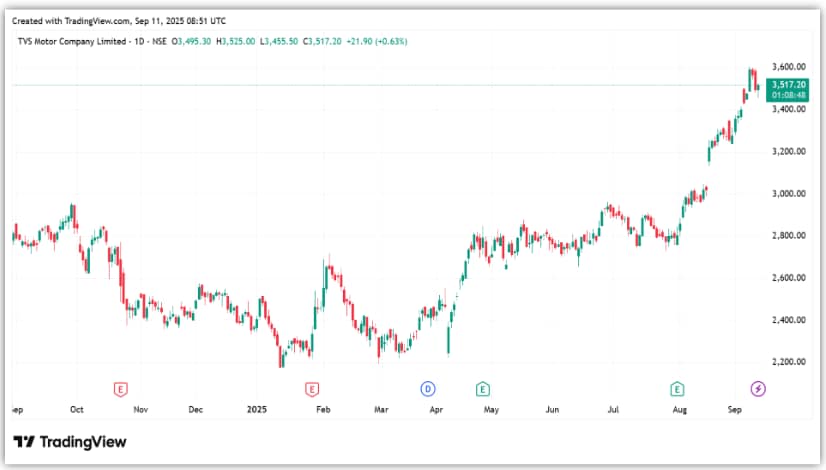Select the Apr label on time axis
This screenshot has width=826, height=470.
[435, 409]
